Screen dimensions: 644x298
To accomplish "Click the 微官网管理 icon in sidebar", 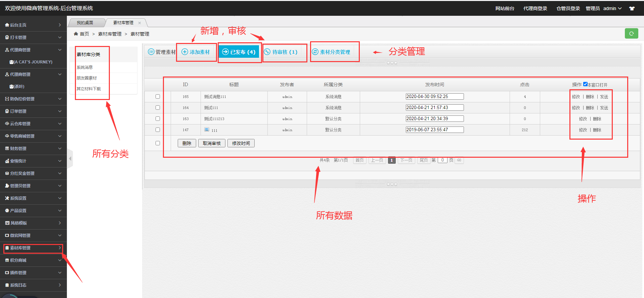I will pos(7,235).
